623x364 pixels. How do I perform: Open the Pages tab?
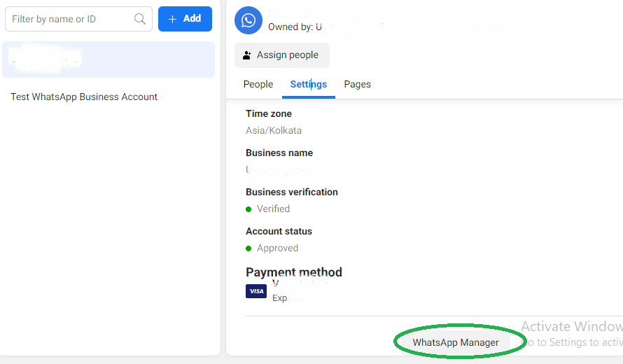(357, 84)
